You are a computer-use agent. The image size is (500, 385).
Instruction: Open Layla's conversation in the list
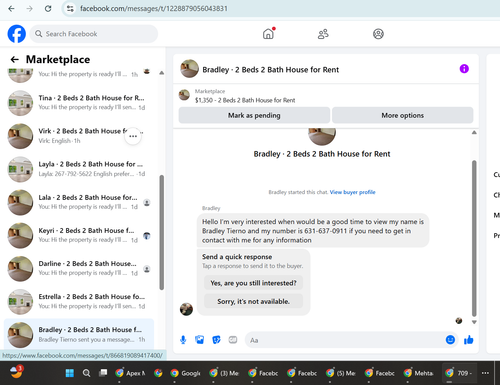tap(79, 169)
